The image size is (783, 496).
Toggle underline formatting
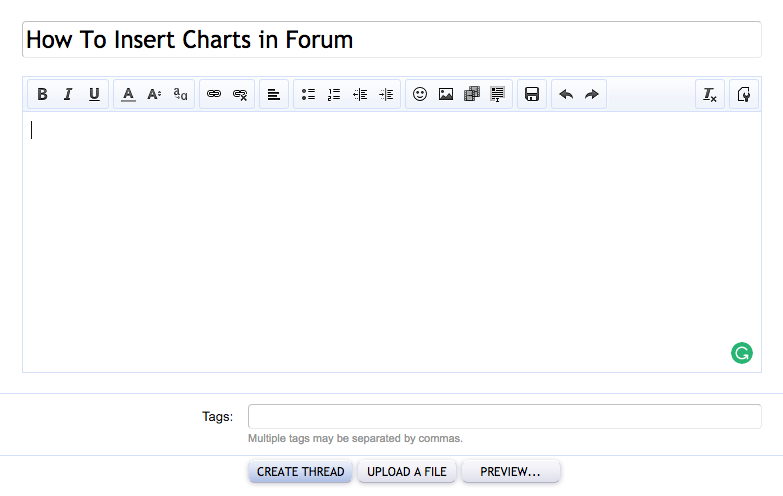[x=94, y=95]
